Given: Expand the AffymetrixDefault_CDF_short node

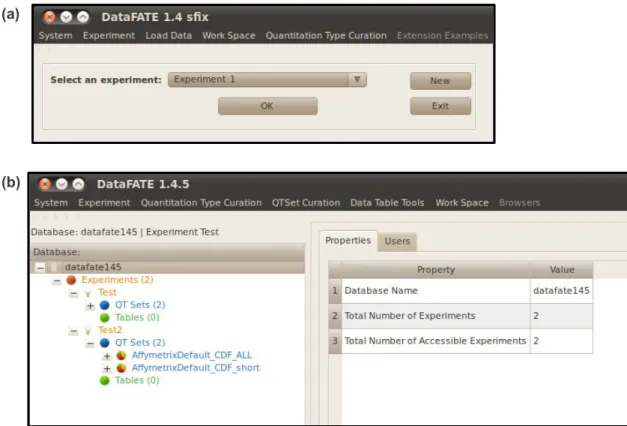Looking at the screenshot, I should pyautogui.click(x=107, y=369).
